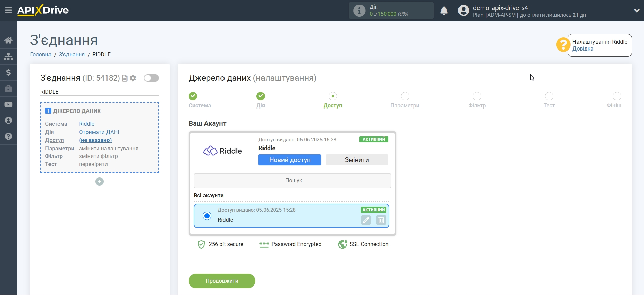
Task: Toggle the connection on/off switch
Action: [151, 78]
